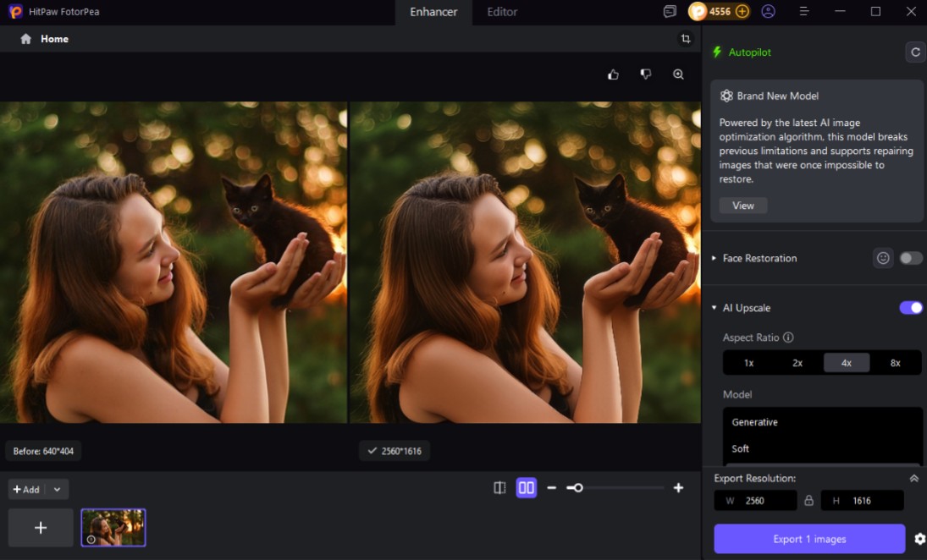927x560 pixels.
Task: Click the + Add button
Action: (x=26, y=489)
